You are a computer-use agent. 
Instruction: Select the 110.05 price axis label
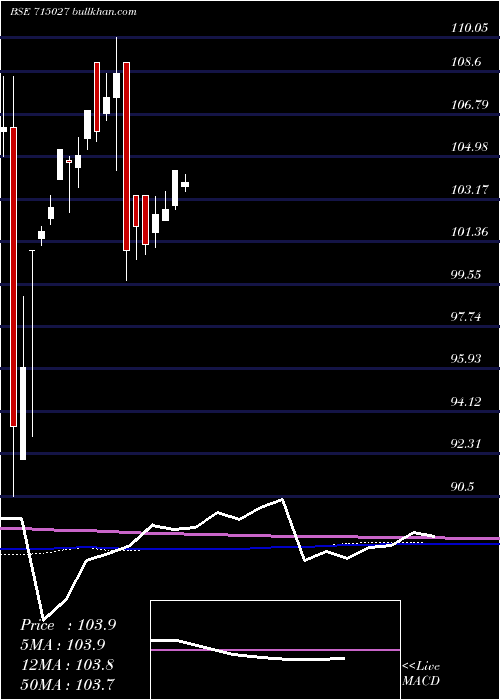(x=469, y=28)
